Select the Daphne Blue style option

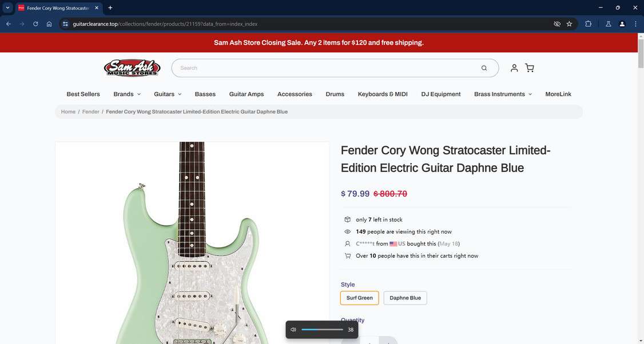point(405,298)
